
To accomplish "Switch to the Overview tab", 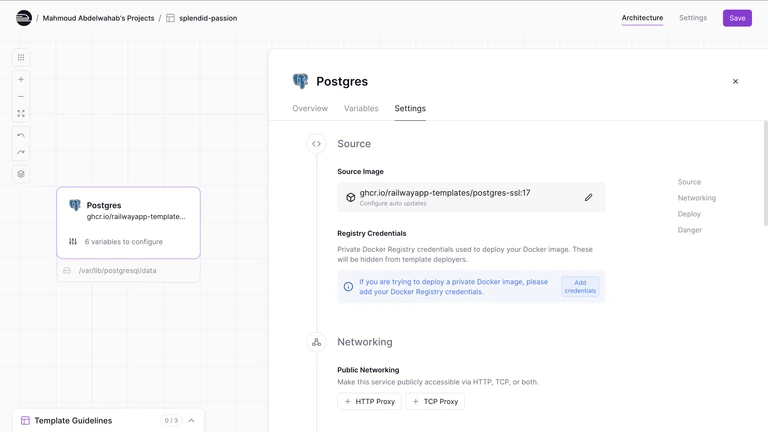I will point(310,108).
